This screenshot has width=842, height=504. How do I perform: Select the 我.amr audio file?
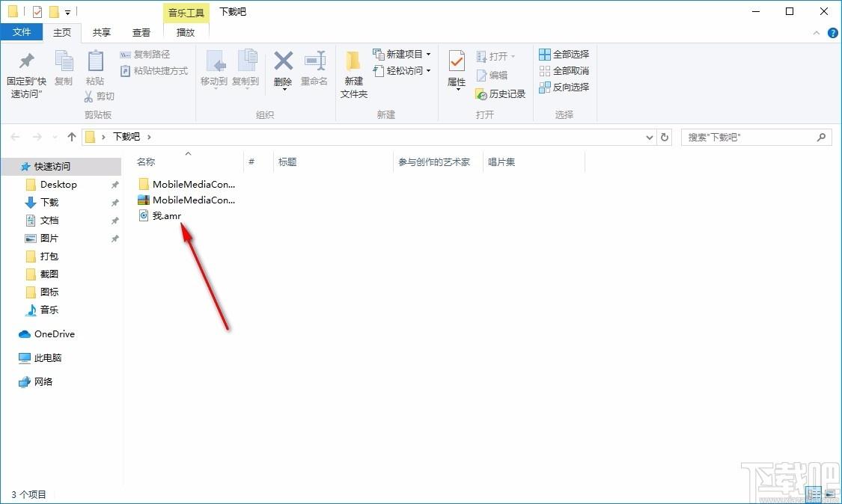click(160, 216)
